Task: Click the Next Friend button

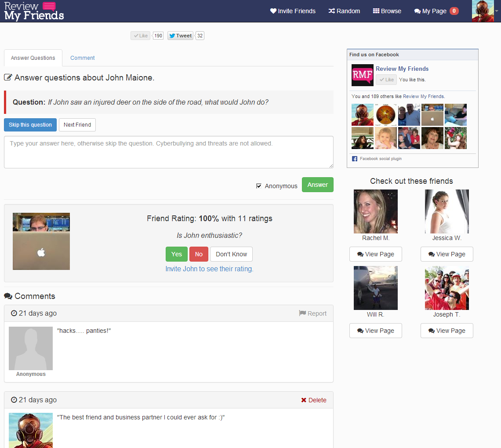Action: (x=77, y=125)
